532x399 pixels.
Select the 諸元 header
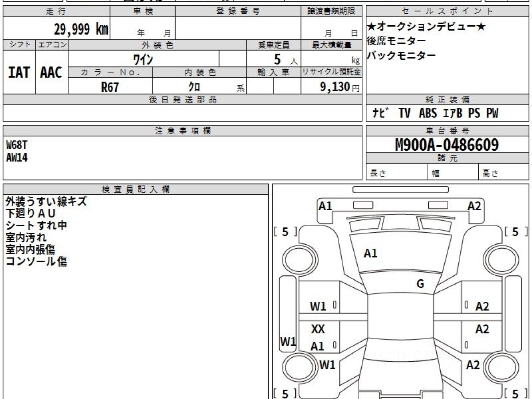coord(447,158)
